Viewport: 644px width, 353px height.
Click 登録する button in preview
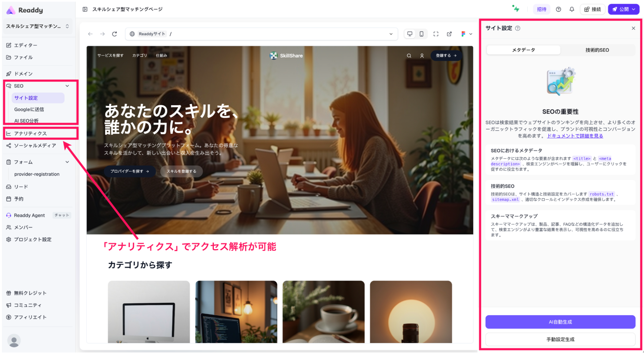click(446, 55)
